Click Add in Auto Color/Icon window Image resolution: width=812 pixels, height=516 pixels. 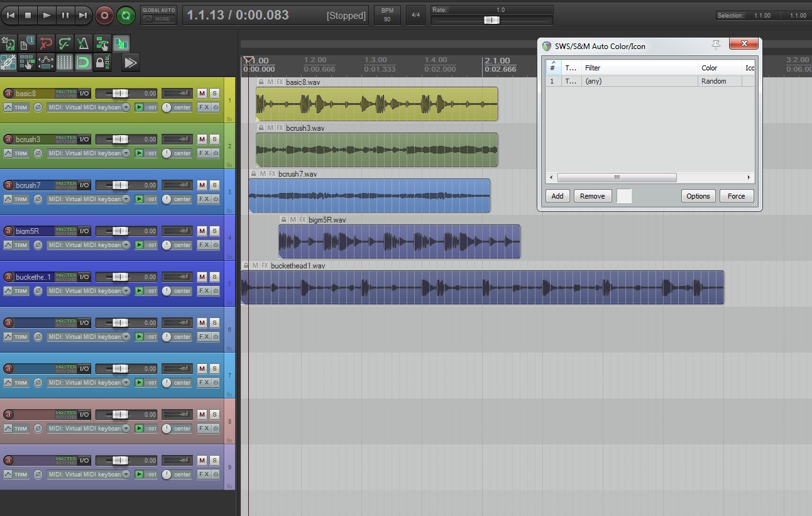pyautogui.click(x=557, y=196)
